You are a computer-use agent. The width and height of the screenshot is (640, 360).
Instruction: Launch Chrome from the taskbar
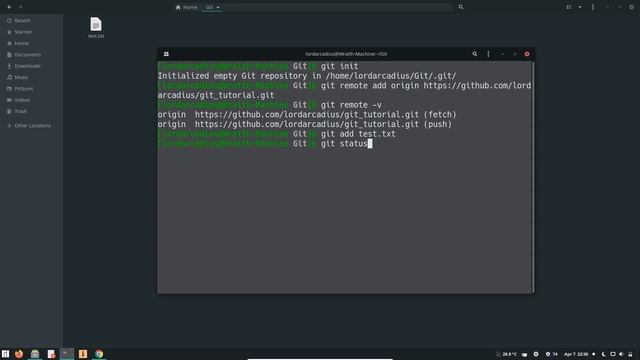point(99,354)
